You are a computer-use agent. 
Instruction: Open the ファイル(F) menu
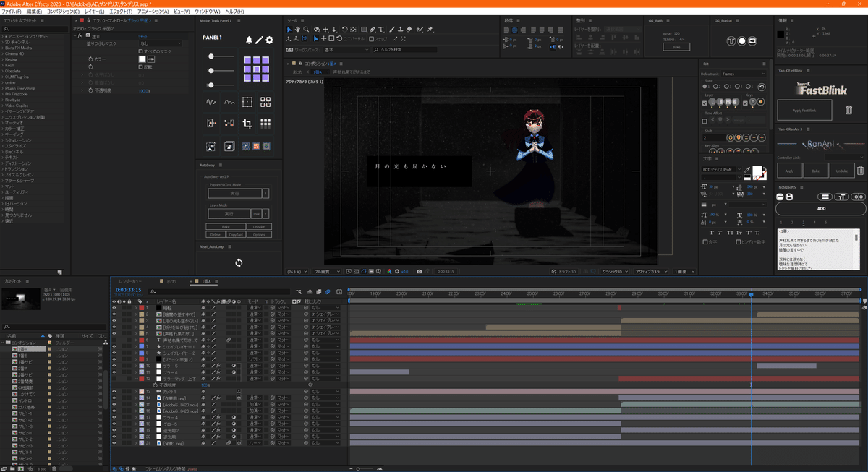[x=12, y=12]
